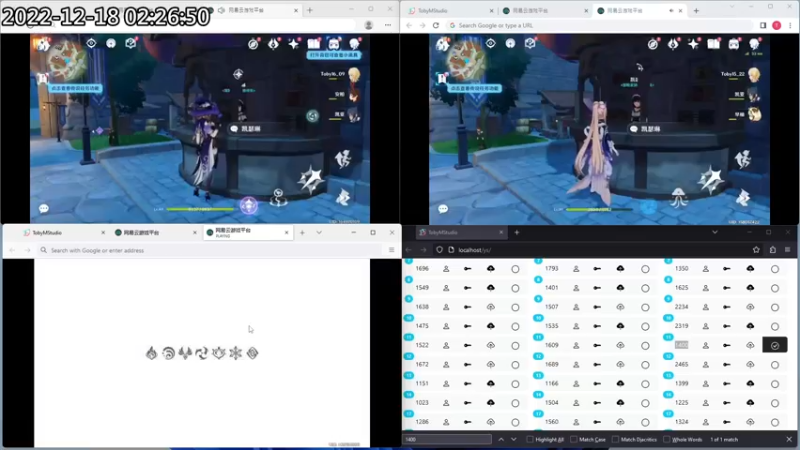This screenshot has height=450, width=800.
Task: Click the user icon in row 1793
Action: [576, 269]
